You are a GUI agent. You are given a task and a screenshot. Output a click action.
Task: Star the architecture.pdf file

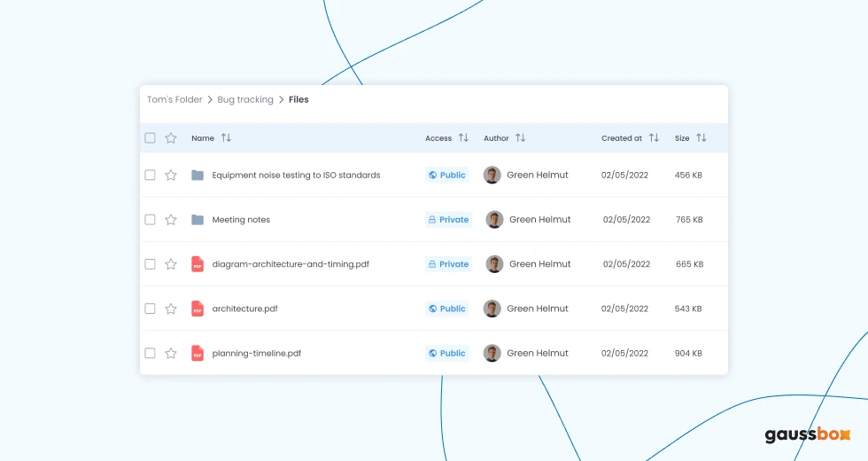click(171, 309)
